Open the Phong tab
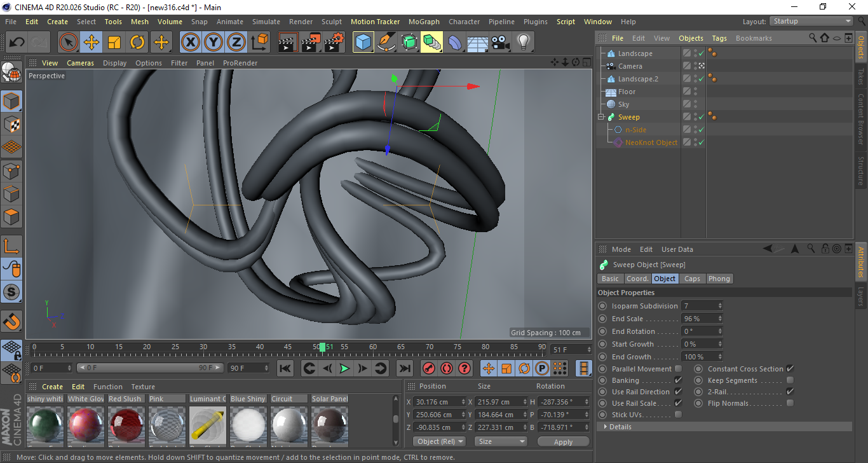 tap(719, 279)
